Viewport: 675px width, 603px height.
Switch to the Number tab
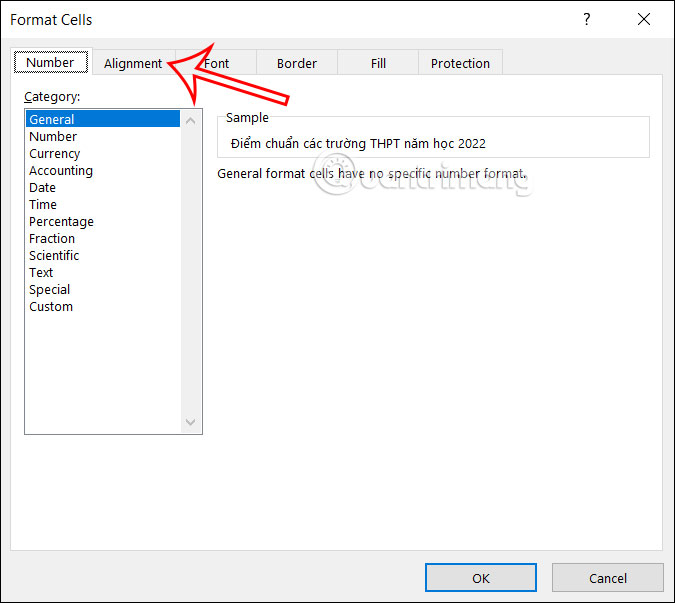tap(51, 62)
